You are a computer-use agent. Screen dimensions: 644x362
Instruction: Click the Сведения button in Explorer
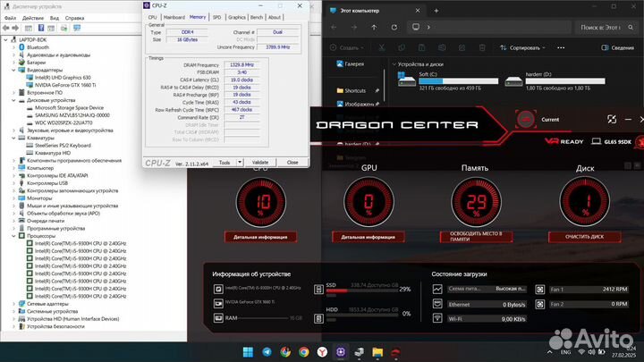(617, 47)
